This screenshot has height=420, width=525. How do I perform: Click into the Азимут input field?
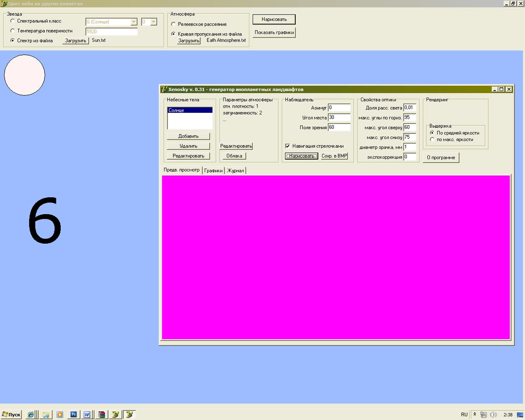click(339, 108)
